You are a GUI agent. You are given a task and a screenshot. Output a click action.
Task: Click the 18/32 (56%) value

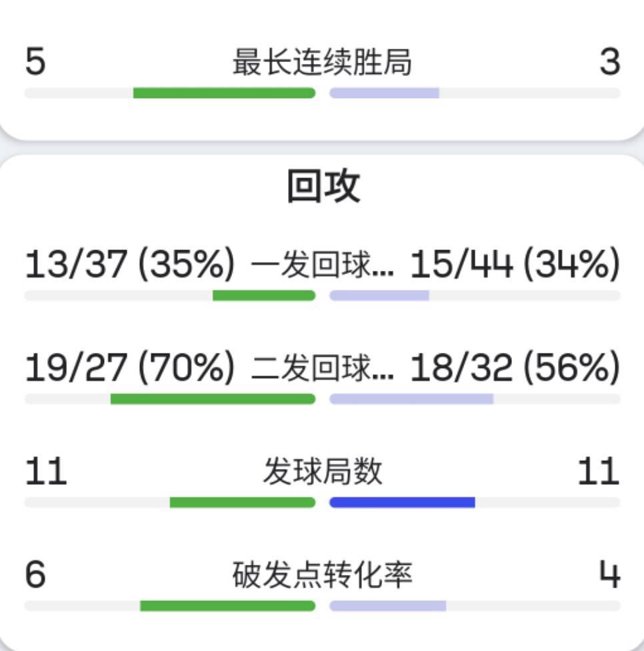pyautogui.click(x=515, y=368)
